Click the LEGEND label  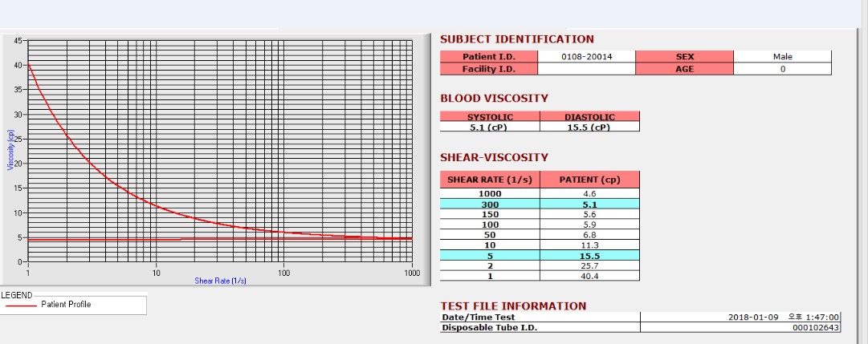click(x=17, y=295)
